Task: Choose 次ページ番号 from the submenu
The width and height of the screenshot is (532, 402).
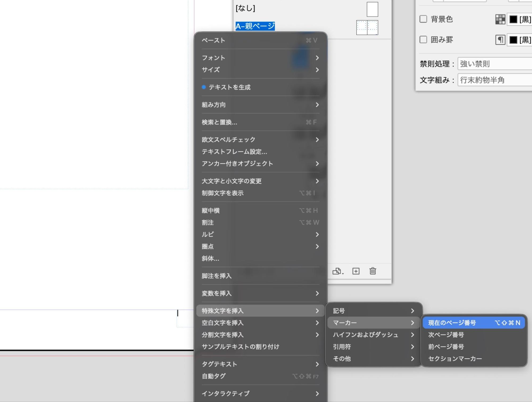Action: [x=474, y=335]
